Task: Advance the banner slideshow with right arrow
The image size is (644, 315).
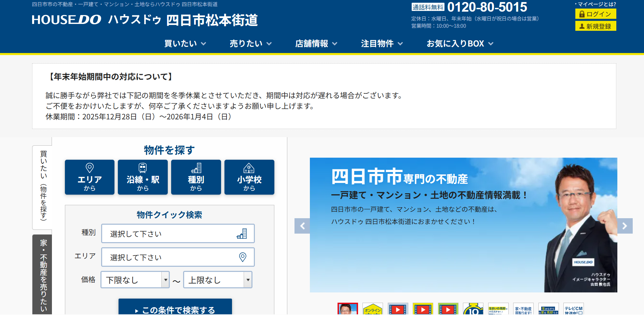Action: click(625, 226)
